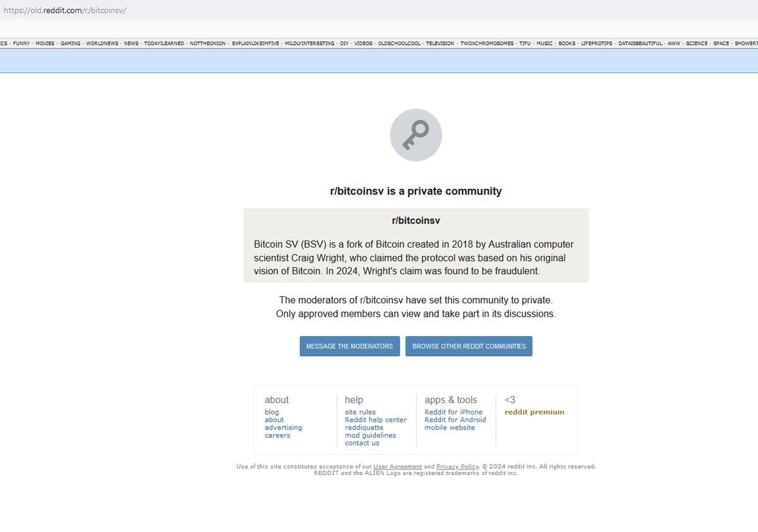The width and height of the screenshot is (758, 532).
Task: Go to the TIFU subreddit
Action: (525, 44)
